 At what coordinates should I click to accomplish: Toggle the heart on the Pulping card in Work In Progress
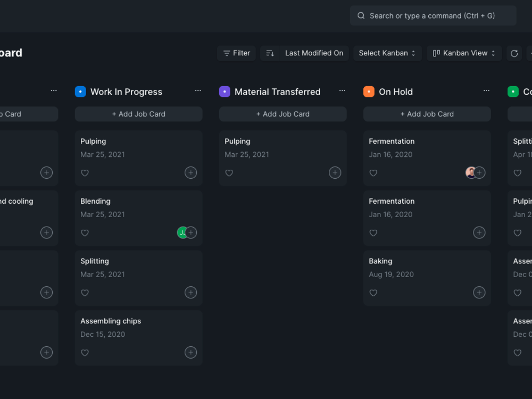(85, 172)
